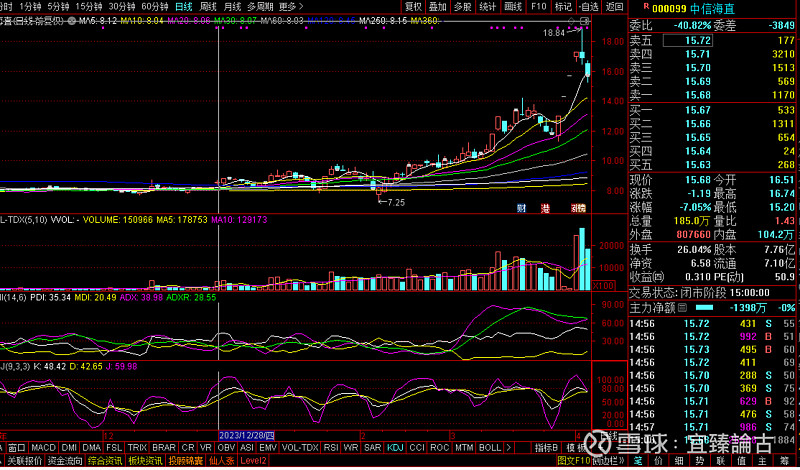Select the 月线 monthly chart tab
This screenshot has height=470, width=800.
(232, 7)
